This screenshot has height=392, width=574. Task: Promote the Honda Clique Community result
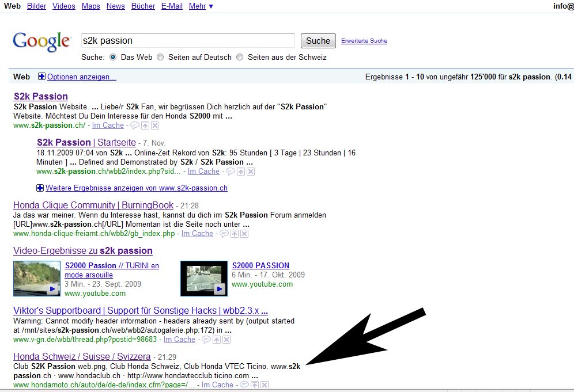coord(235,234)
